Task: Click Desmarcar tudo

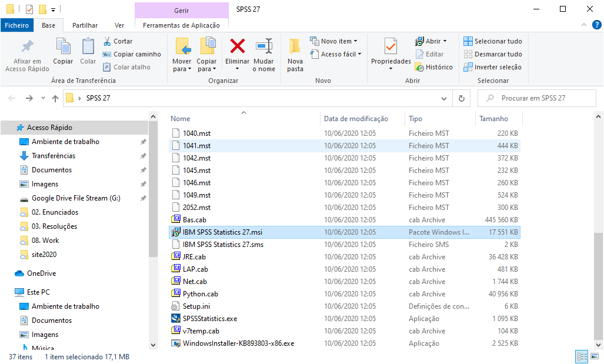Action: [493, 54]
